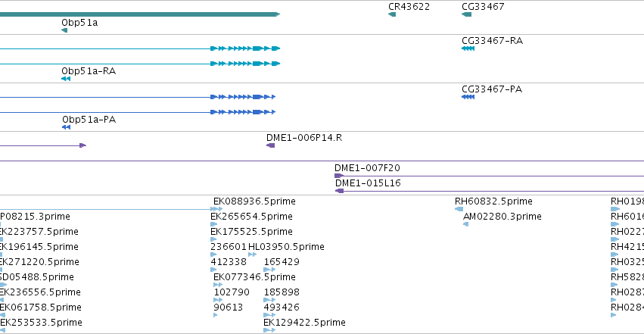
Task: Click the DME1-006P14.R purple arrow glyph
Action: pos(270,145)
